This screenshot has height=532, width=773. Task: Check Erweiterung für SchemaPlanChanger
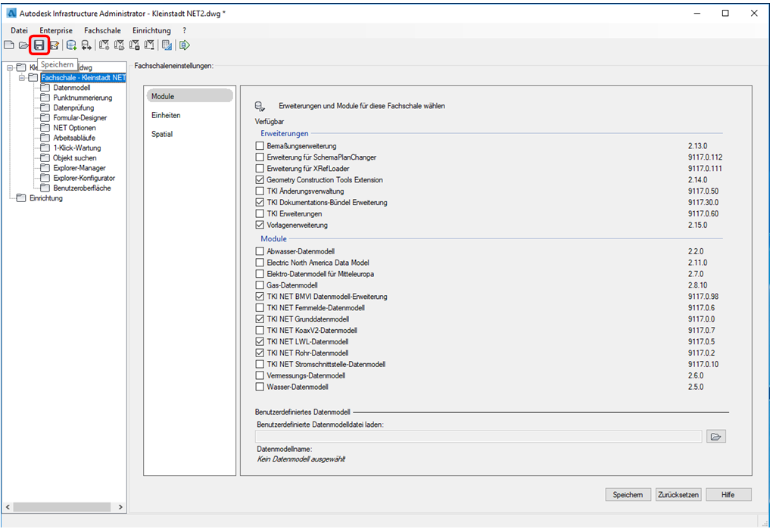point(260,157)
